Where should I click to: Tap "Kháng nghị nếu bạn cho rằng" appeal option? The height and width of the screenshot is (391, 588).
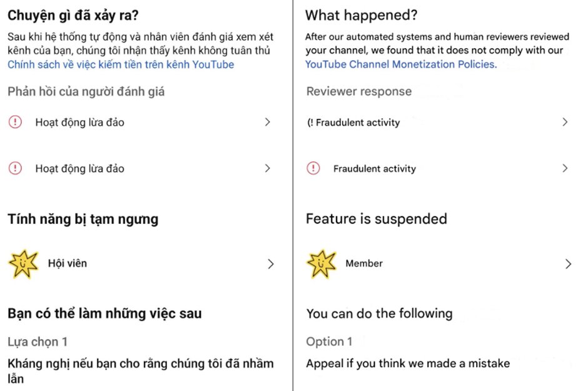(x=140, y=370)
